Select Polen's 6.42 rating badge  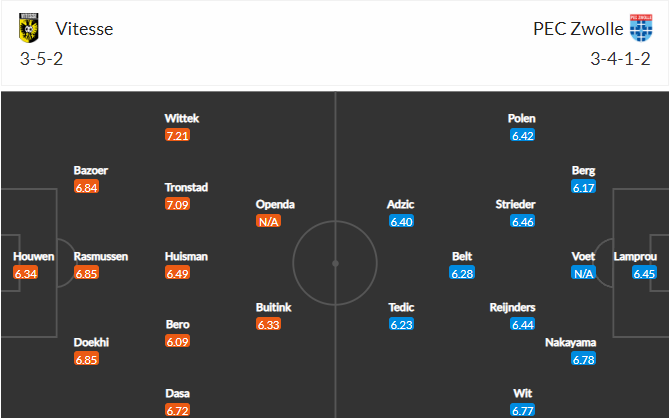523,135
